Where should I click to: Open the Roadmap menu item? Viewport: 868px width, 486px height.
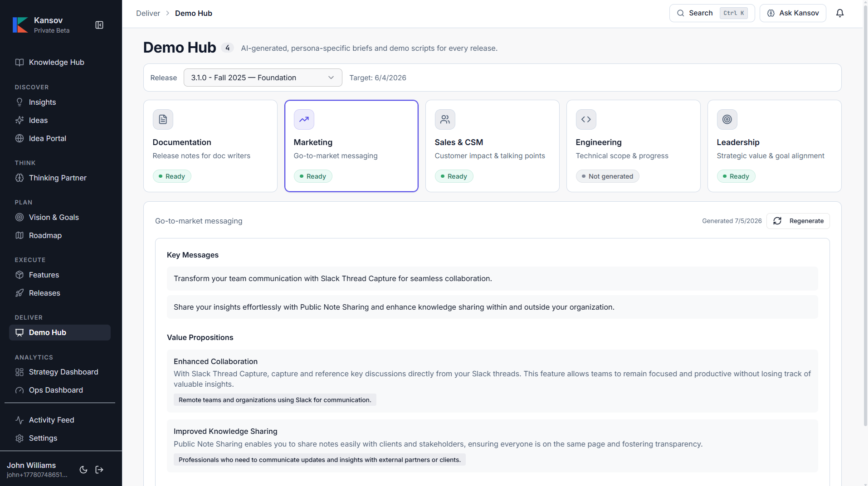coord(60,236)
